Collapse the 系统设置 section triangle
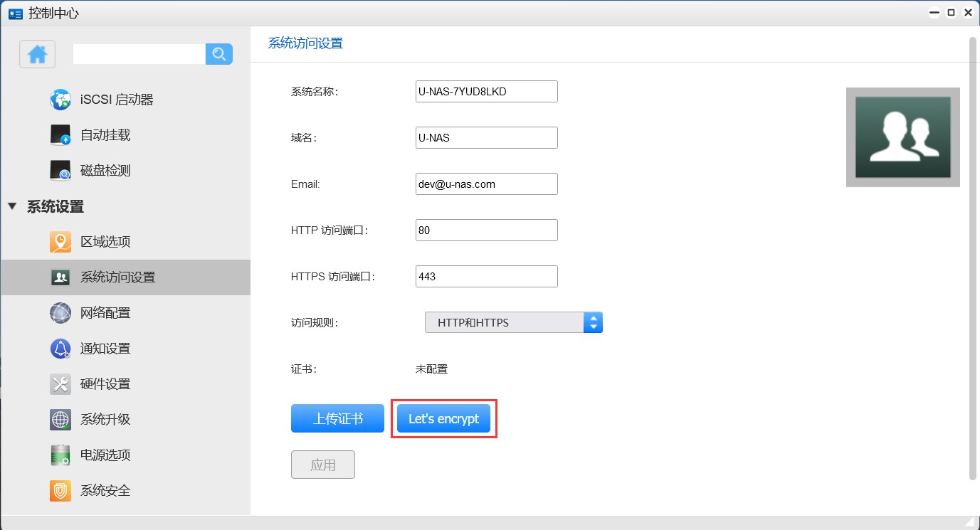The width and height of the screenshot is (980, 530). pos(12,207)
